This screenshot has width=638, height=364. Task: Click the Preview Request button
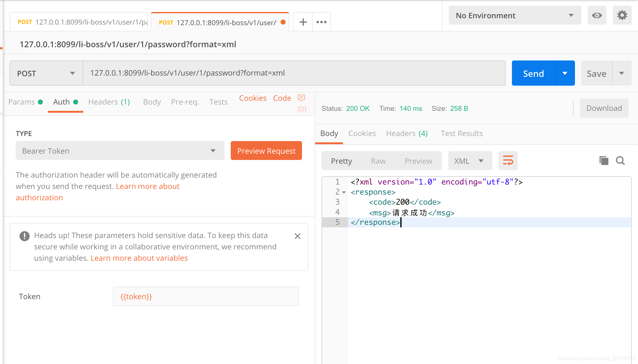click(266, 151)
